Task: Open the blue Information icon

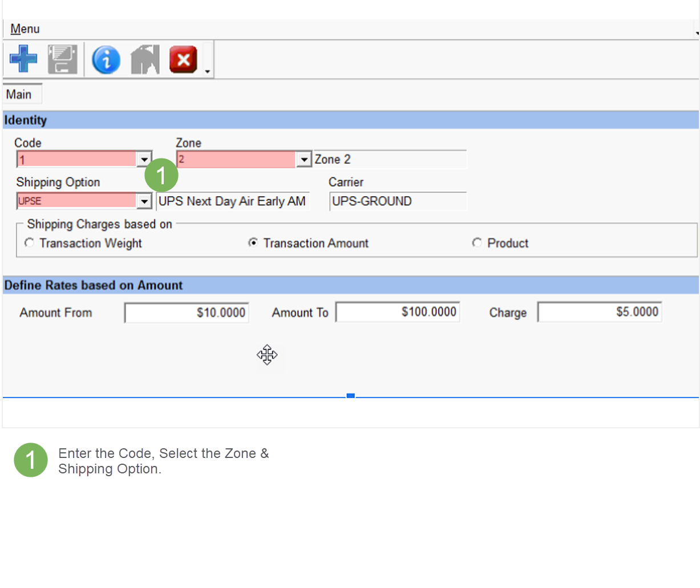Action: (x=106, y=59)
